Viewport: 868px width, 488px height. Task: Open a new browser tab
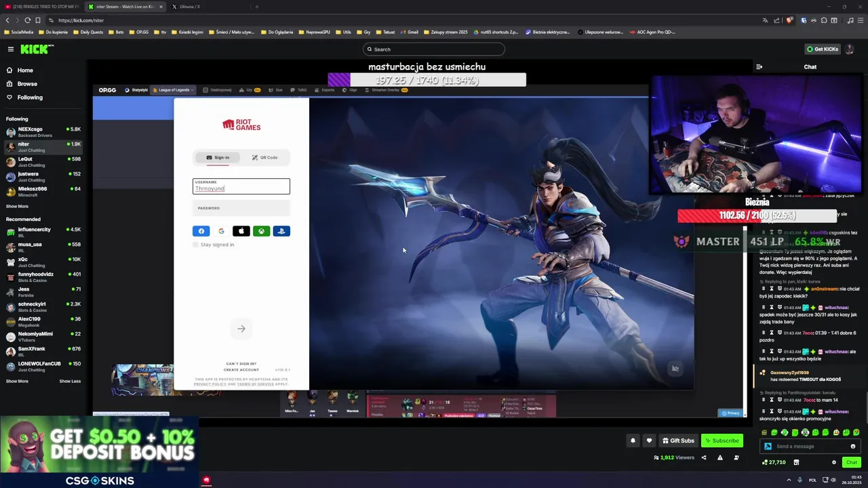256,7
